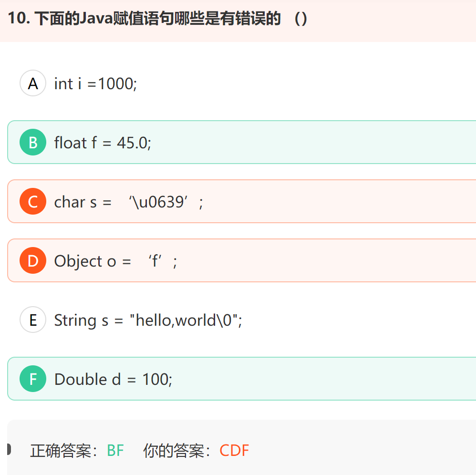The width and height of the screenshot is (476, 475).
Task: Click the green F option circle
Action: [33, 379]
